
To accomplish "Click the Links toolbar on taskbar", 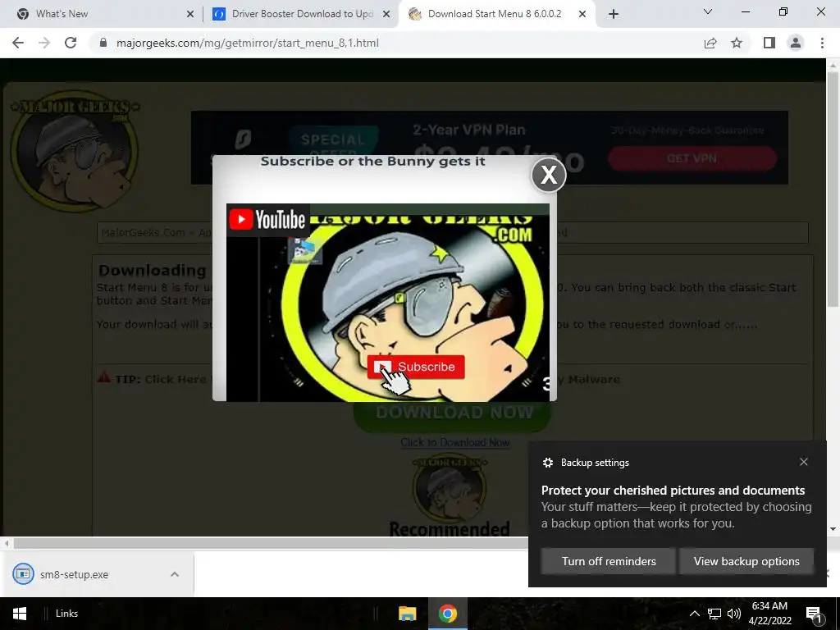I will click(x=66, y=614).
